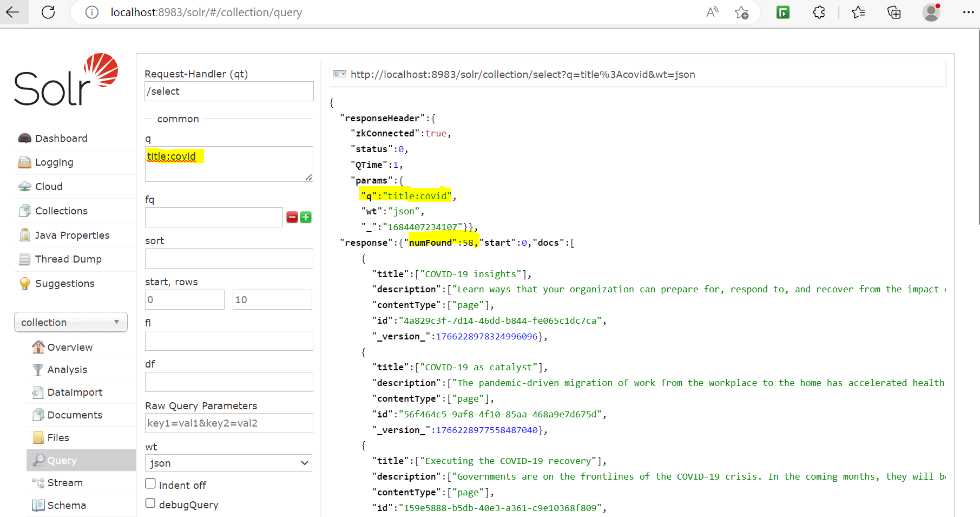The height and width of the screenshot is (517, 980).
Task: Click the fl field list input
Action: (x=229, y=341)
